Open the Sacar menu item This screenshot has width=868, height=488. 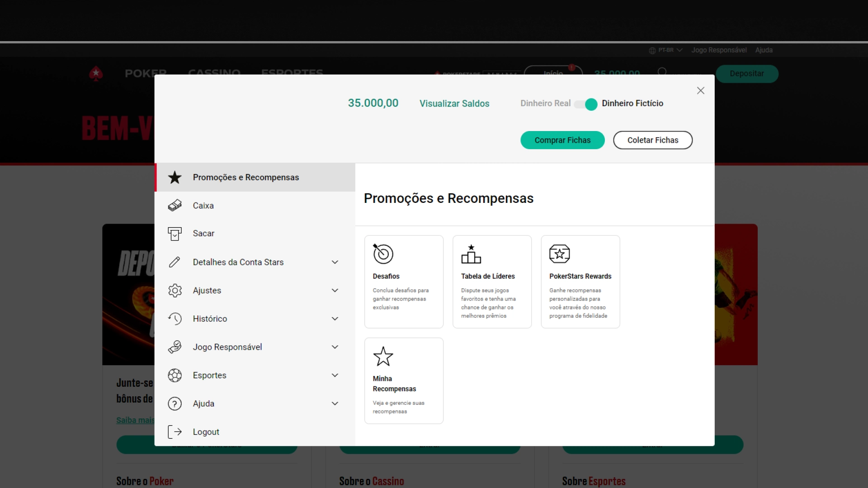[x=255, y=234]
